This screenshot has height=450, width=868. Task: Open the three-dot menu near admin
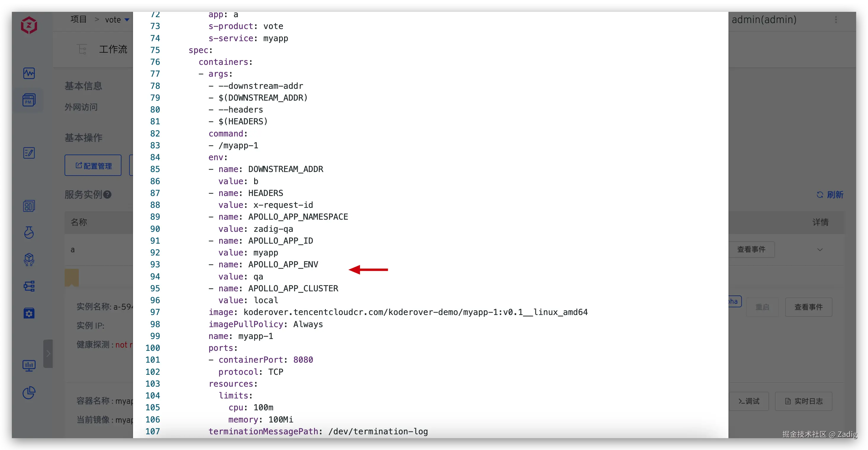coord(836,20)
